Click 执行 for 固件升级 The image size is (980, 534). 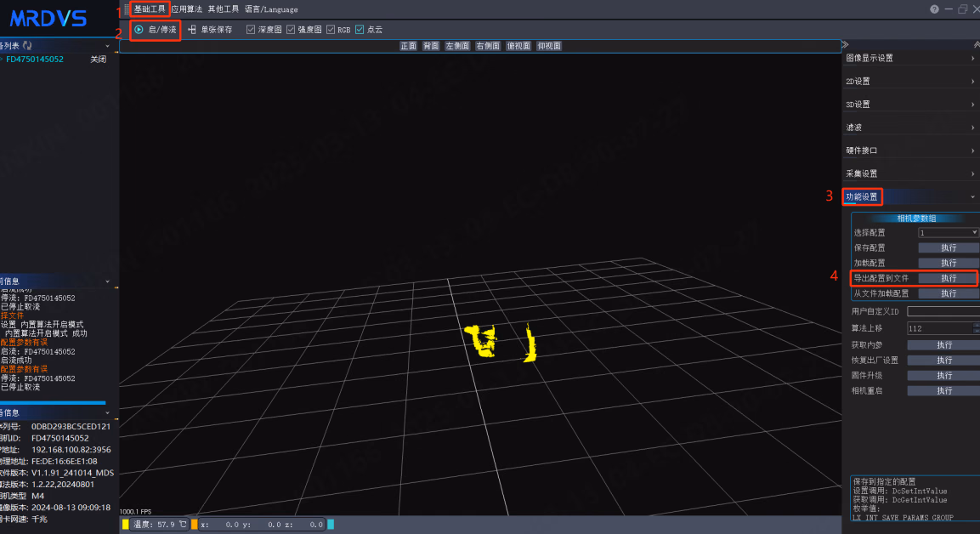click(943, 376)
